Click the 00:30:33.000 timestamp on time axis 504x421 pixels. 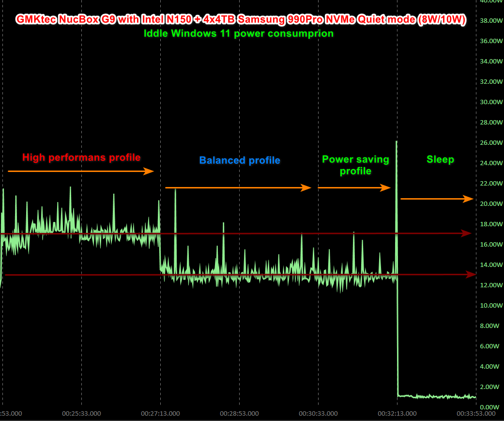318,414
